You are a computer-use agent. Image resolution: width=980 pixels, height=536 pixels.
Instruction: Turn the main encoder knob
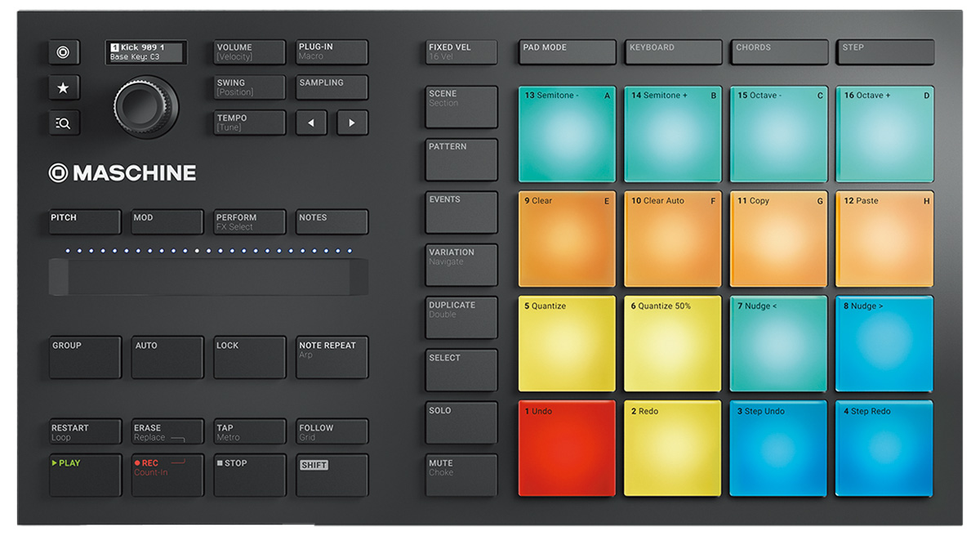click(x=145, y=106)
